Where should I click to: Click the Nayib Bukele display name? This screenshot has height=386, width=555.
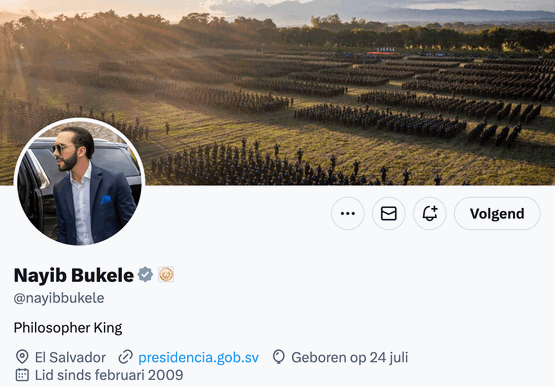click(74, 275)
